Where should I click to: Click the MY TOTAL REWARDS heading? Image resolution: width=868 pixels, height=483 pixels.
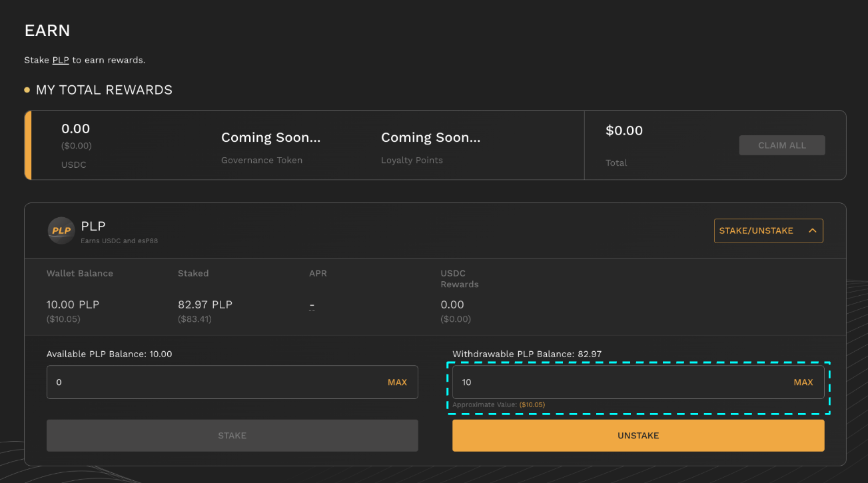click(x=104, y=90)
